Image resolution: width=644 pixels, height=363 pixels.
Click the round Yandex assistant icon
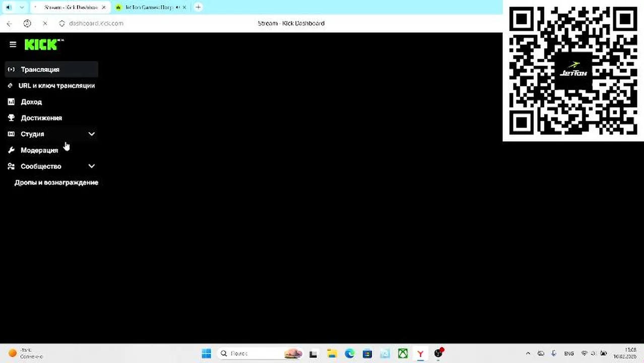click(27, 23)
